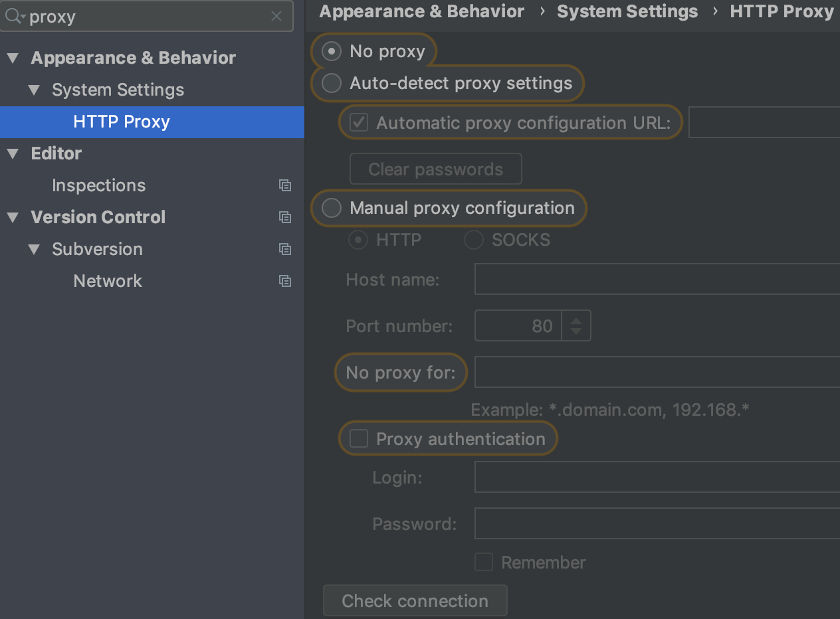The image size is (840, 619).
Task: Collapse the Subversion tree node
Action: (x=34, y=249)
